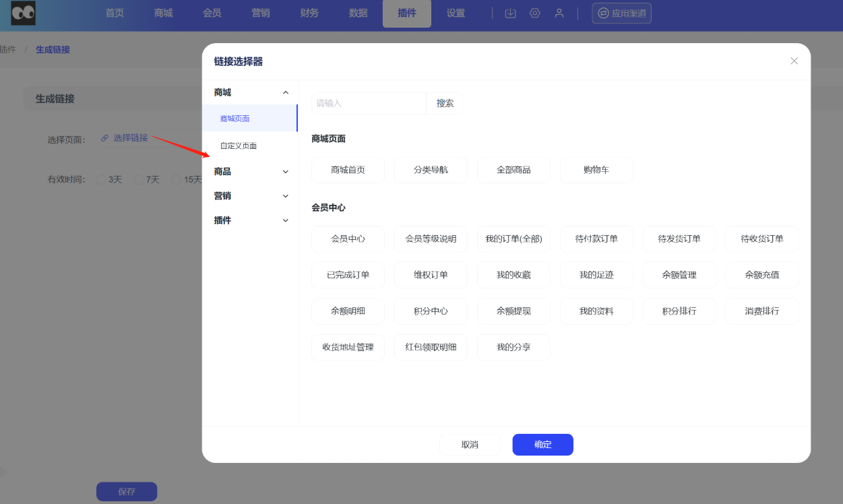Click the owl eyes logo icon
Screen dimensions: 843x504
pos(24,13)
